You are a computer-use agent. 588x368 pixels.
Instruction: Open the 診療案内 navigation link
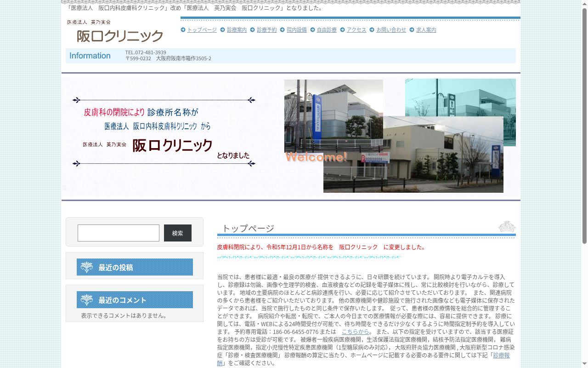(x=237, y=30)
